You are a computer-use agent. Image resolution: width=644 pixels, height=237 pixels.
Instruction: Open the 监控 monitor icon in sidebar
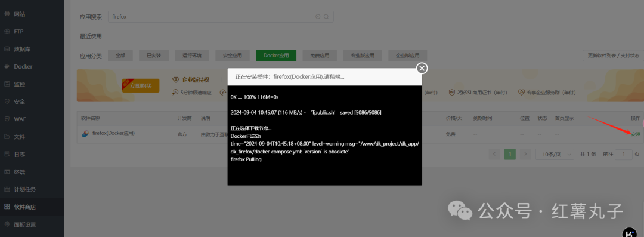coord(7,84)
